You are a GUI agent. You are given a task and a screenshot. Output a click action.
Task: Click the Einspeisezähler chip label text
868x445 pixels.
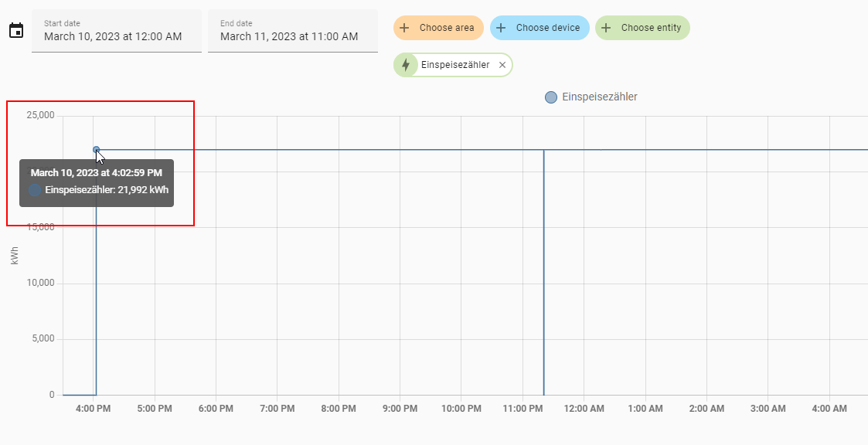click(x=455, y=65)
